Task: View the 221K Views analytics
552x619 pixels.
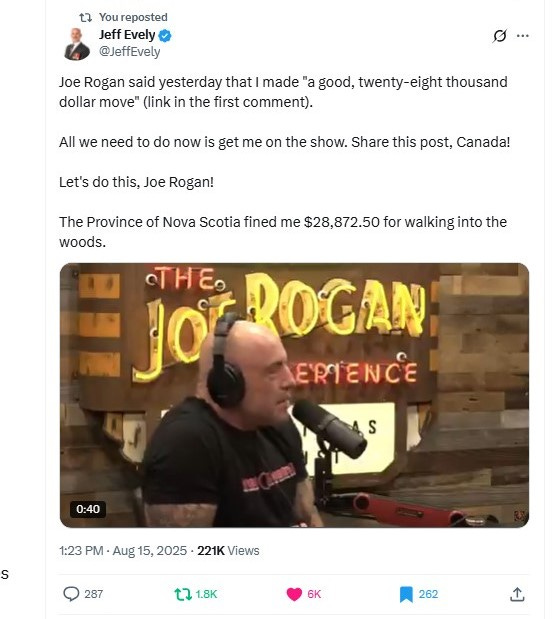Action: click(228, 551)
